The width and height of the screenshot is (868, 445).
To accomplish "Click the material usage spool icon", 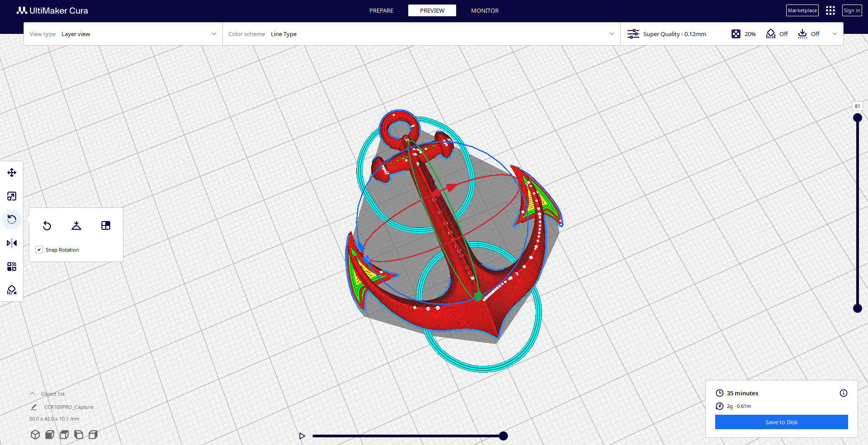I will point(720,406).
